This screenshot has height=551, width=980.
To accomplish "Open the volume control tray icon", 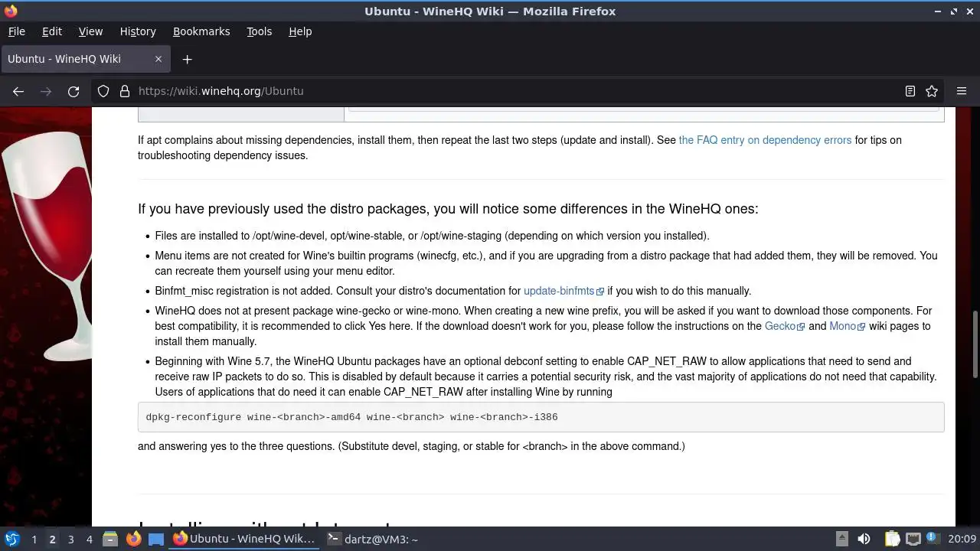I will click(864, 539).
